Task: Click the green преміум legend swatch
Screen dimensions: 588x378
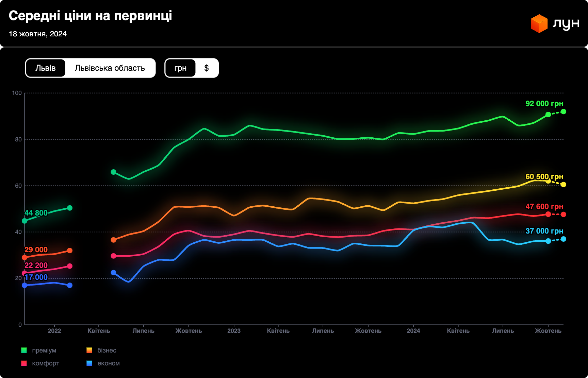Action: 24,350
